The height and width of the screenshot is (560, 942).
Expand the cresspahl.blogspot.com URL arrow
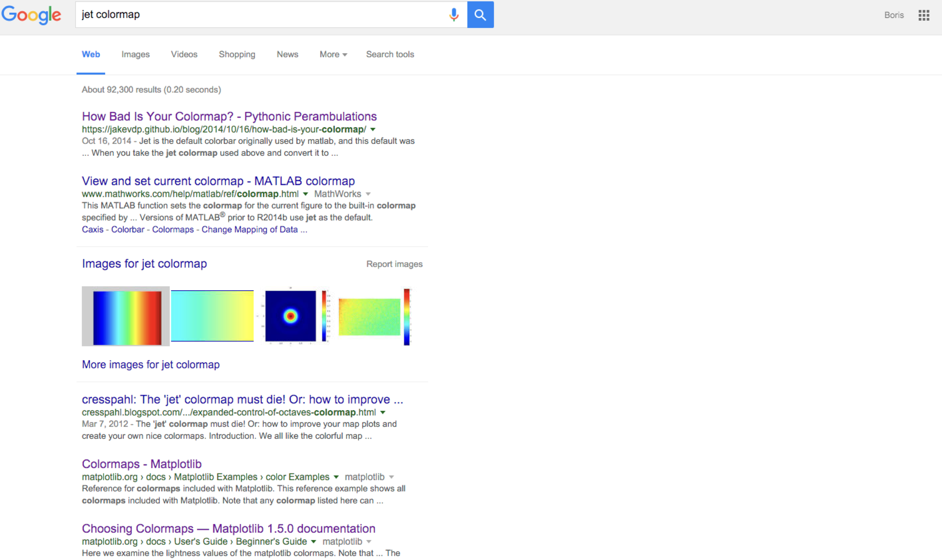tap(383, 412)
